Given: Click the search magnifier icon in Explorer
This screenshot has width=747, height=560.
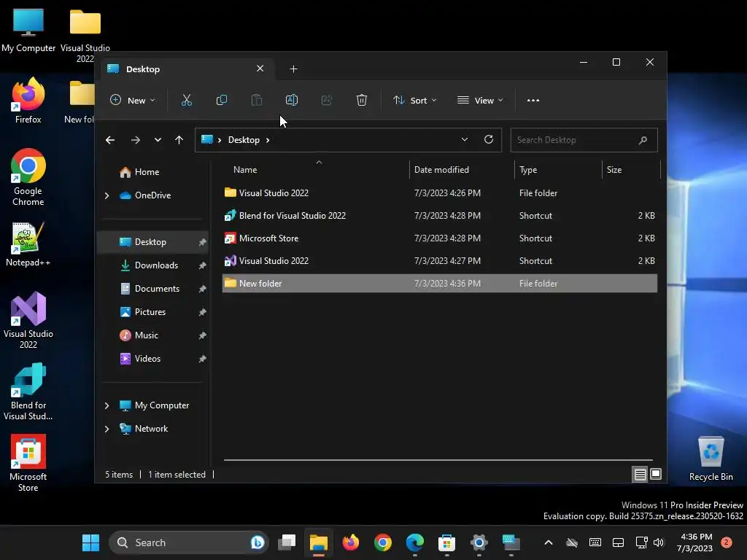Looking at the screenshot, I should [643, 140].
